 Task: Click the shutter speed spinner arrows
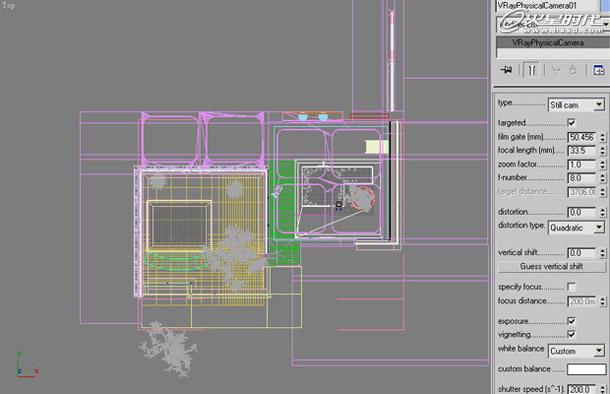[x=603, y=389]
